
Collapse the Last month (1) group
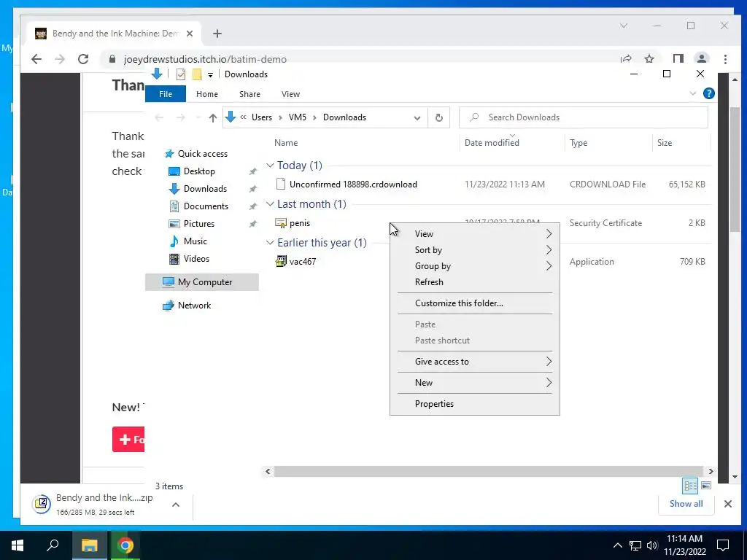tap(270, 204)
